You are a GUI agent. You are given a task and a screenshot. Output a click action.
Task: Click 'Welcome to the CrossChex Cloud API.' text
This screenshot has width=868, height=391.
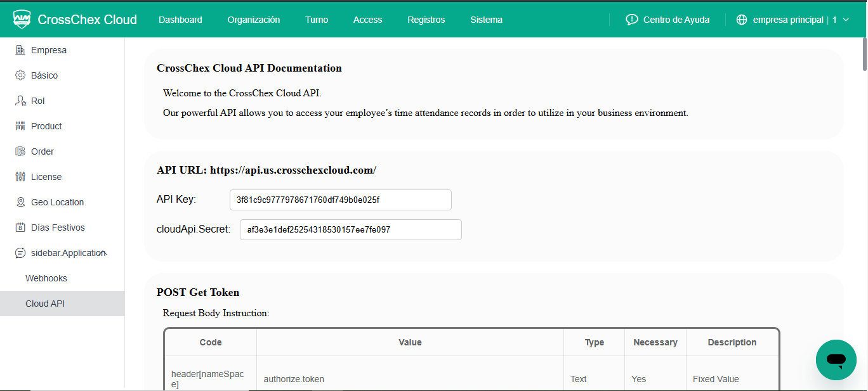coord(242,93)
